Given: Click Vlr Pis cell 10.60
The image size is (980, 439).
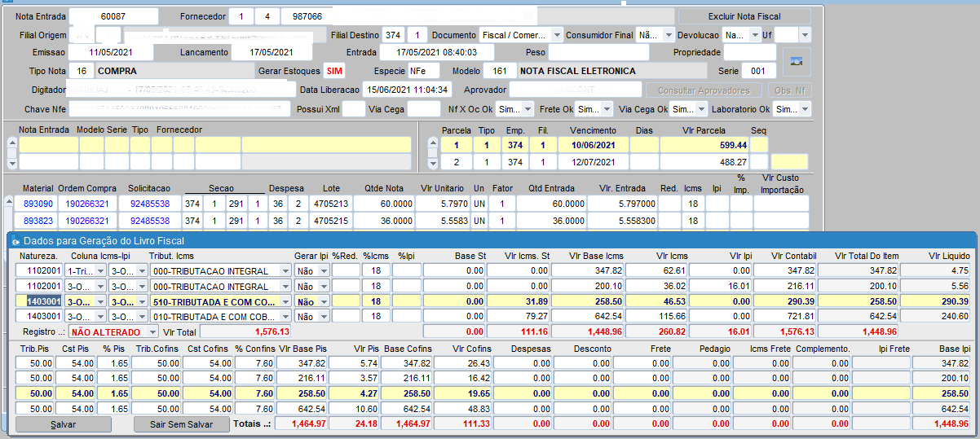Looking at the screenshot, I should 355,408.
